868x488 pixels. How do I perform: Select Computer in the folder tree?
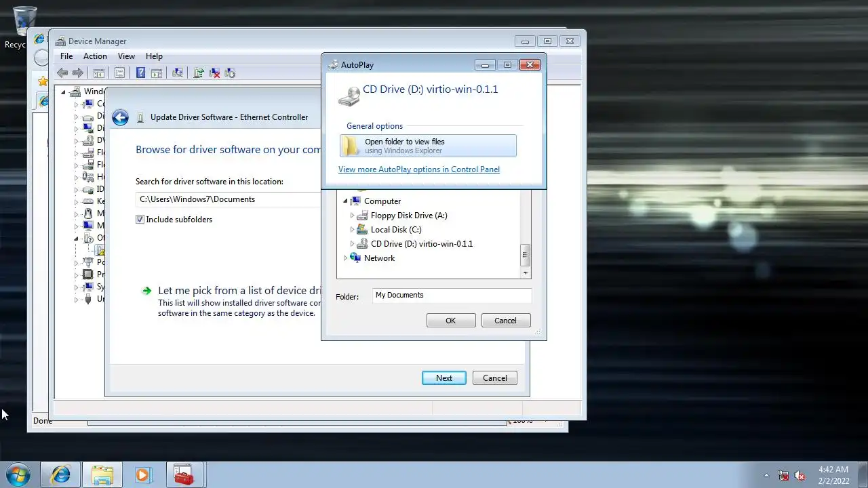point(382,201)
